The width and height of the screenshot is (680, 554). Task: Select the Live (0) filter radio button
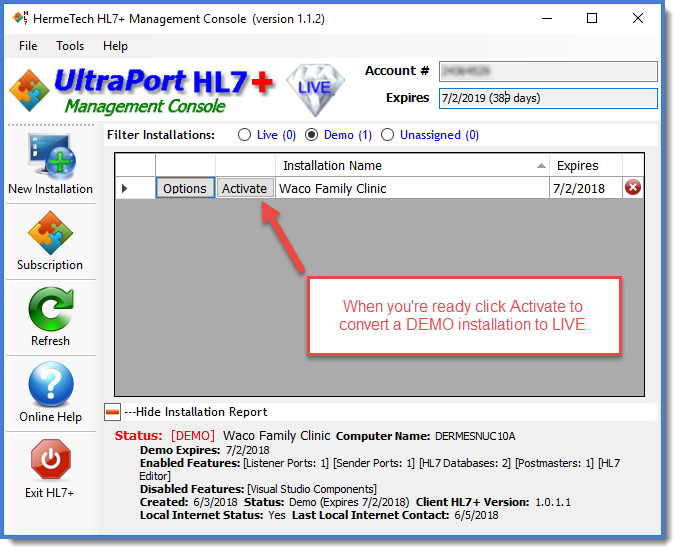(x=245, y=135)
